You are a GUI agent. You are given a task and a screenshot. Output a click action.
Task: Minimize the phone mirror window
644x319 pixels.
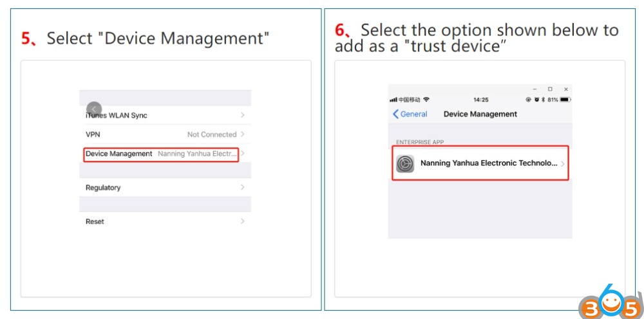535,89
